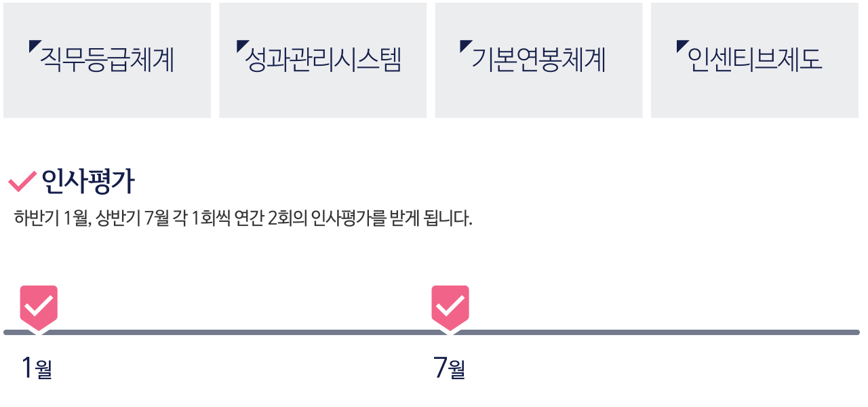Click the white check inside July badge

tap(450, 306)
